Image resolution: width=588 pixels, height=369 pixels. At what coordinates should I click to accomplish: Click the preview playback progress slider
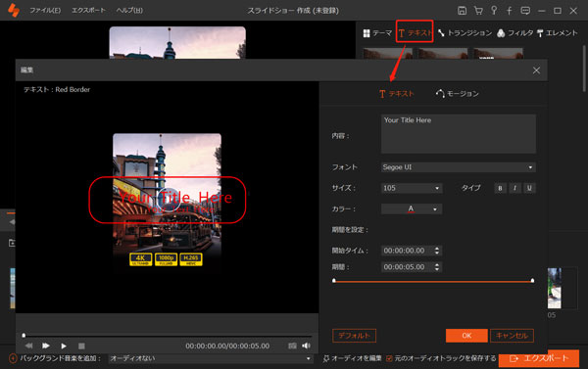(x=168, y=336)
